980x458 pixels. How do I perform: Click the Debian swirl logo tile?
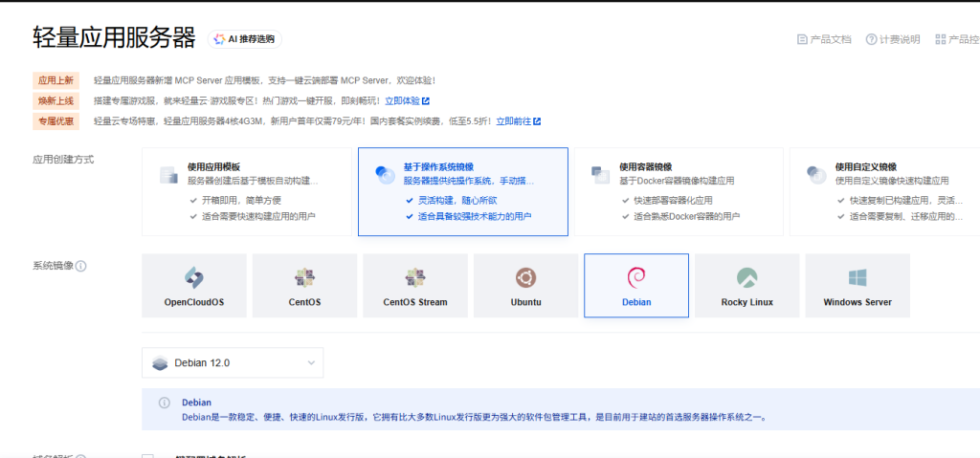635,277
